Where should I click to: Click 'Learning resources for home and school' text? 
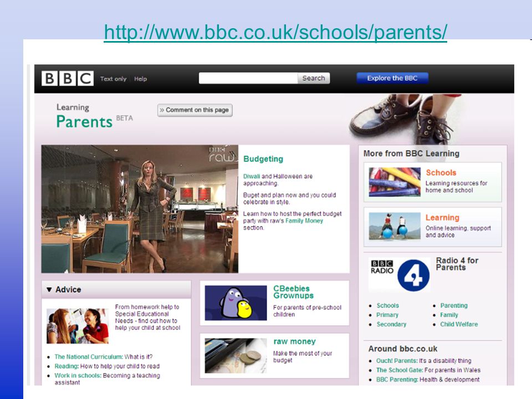456,187
